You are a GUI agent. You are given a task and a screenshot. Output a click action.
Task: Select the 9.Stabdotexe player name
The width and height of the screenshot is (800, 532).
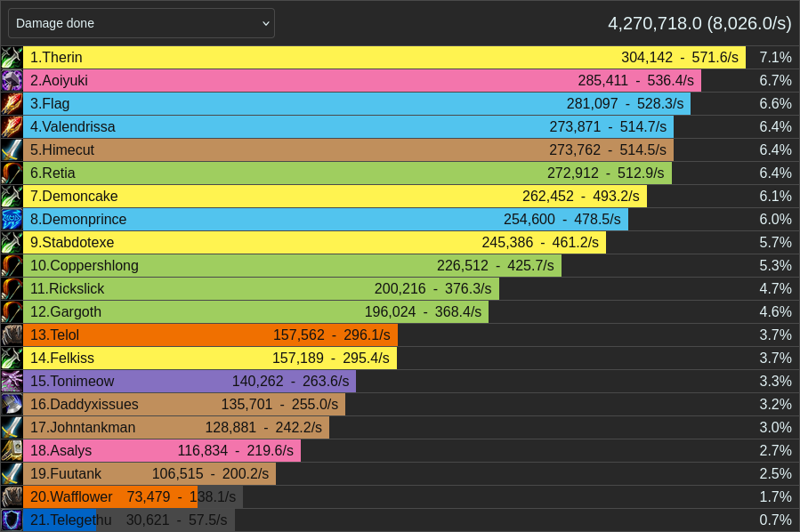(x=72, y=242)
